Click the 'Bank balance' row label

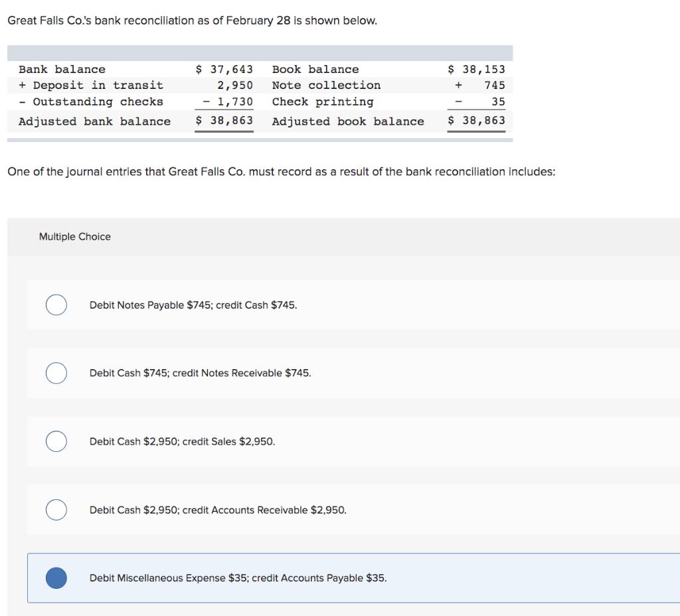[62, 69]
